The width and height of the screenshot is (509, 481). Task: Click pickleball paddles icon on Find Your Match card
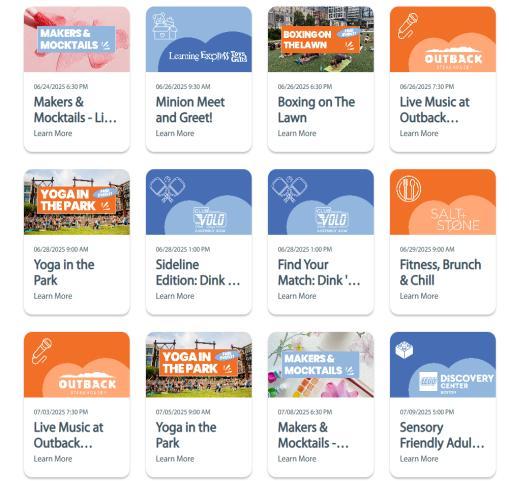click(290, 188)
